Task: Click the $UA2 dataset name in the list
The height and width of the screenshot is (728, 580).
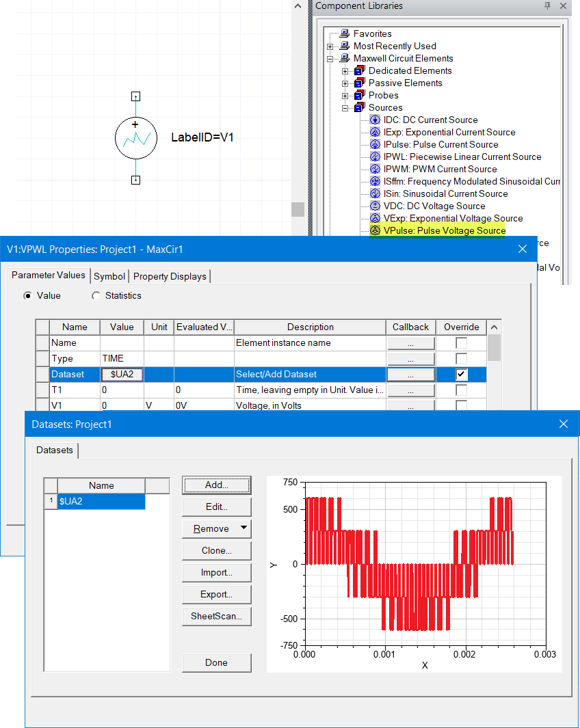Action: [101, 501]
